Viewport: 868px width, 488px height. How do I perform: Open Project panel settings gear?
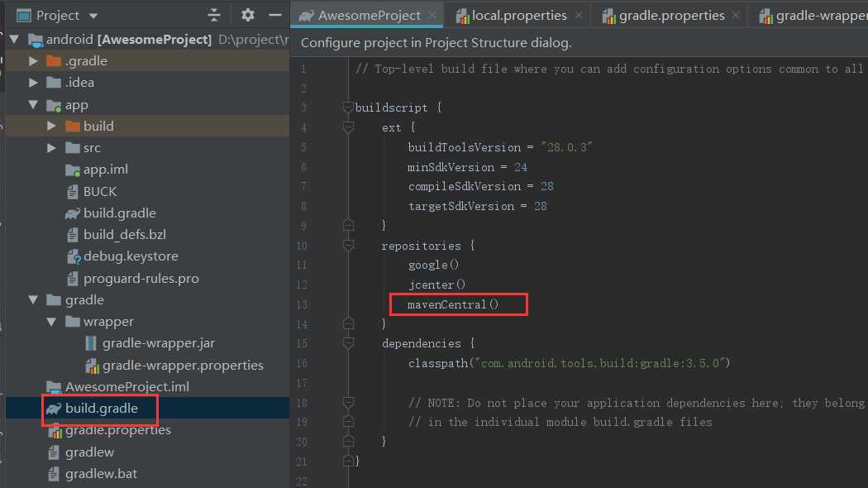coord(247,15)
